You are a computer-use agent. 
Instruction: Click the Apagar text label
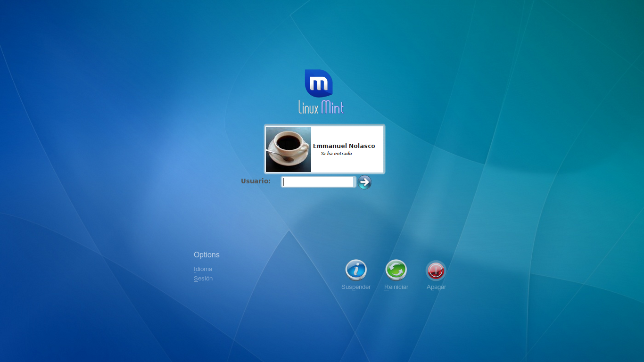436,287
